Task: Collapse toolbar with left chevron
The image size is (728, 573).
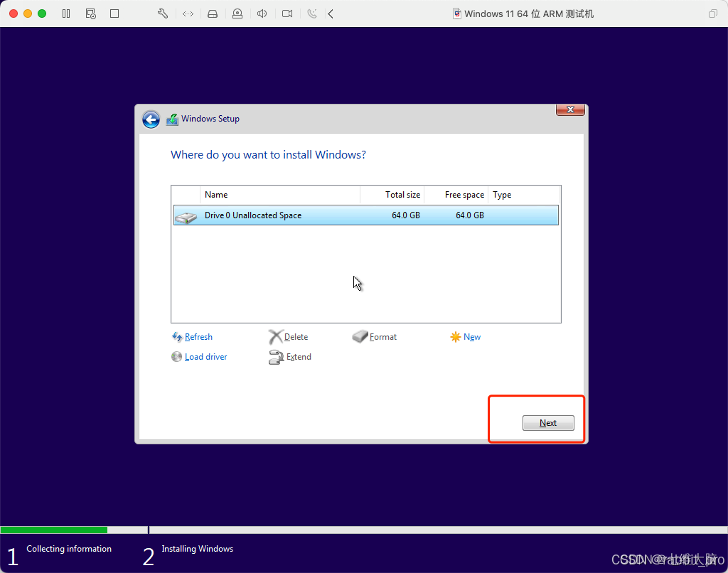Action: tap(331, 14)
